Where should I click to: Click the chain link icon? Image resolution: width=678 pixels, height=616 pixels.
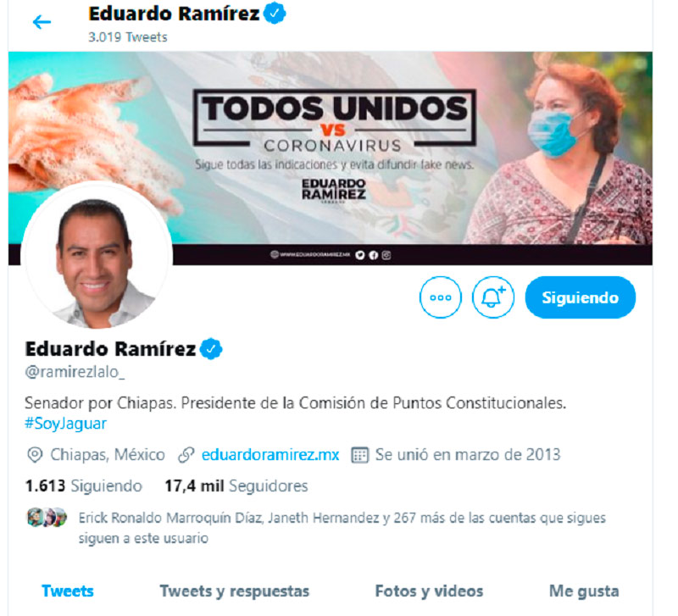click(x=186, y=455)
